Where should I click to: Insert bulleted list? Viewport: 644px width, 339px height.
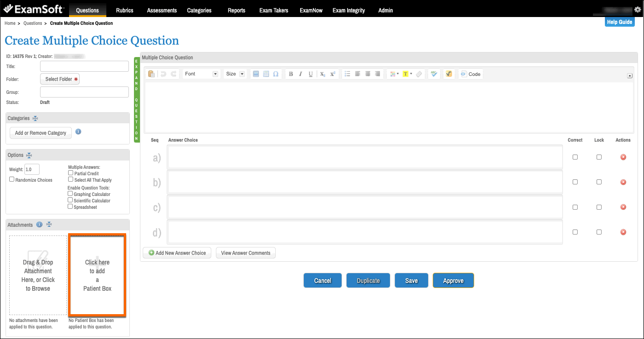348,74
